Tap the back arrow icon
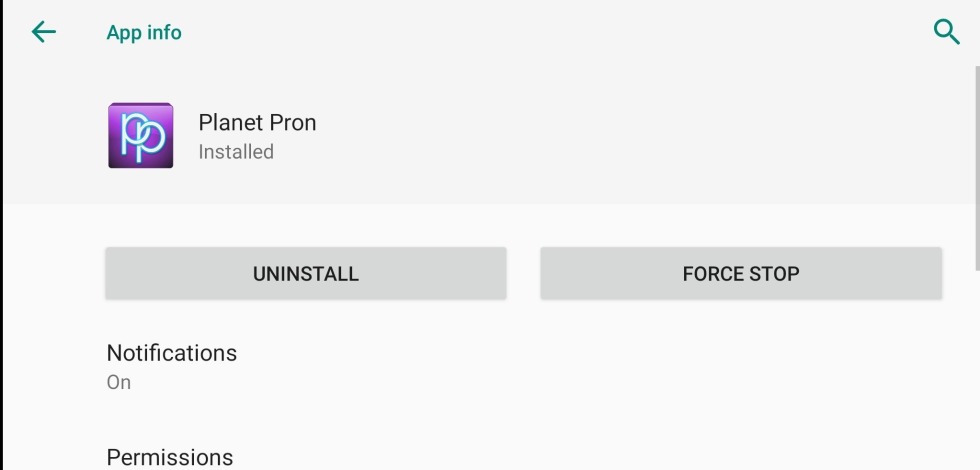The width and height of the screenshot is (980, 470). tap(44, 32)
